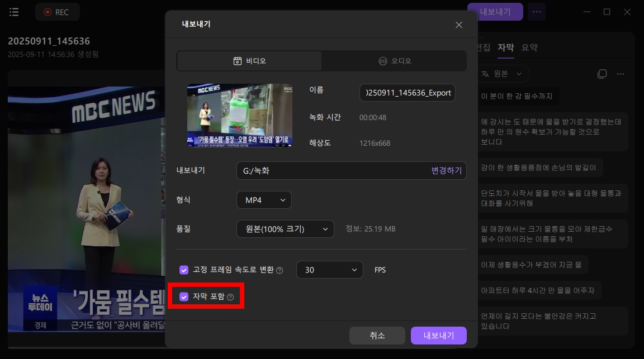Screen dimensions: 644x359
Task: Select subtitle '언제이 길지 모다는 불안강은 커지고 있습니다'
Action: pyautogui.click(x=552, y=321)
